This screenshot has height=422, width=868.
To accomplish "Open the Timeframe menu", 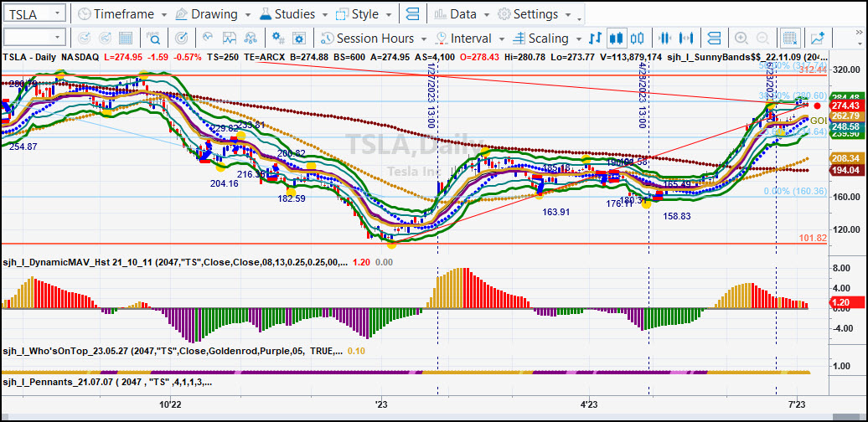I will pyautogui.click(x=122, y=14).
